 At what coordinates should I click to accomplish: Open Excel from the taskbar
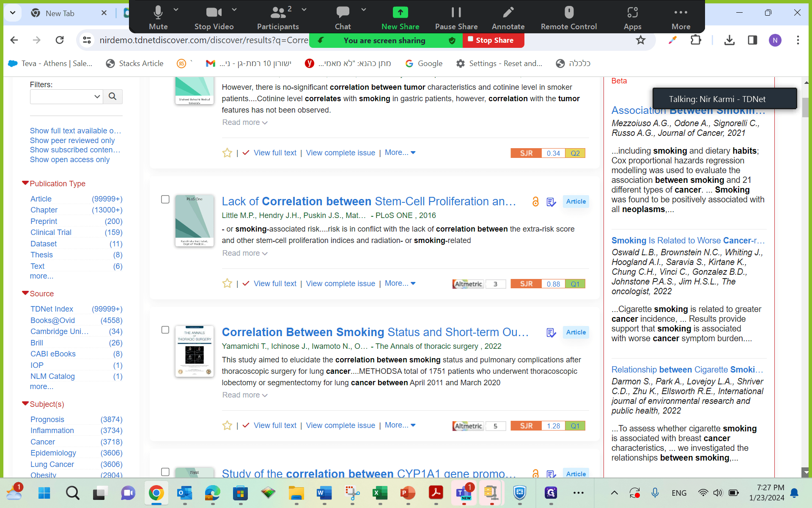(x=380, y=493)
